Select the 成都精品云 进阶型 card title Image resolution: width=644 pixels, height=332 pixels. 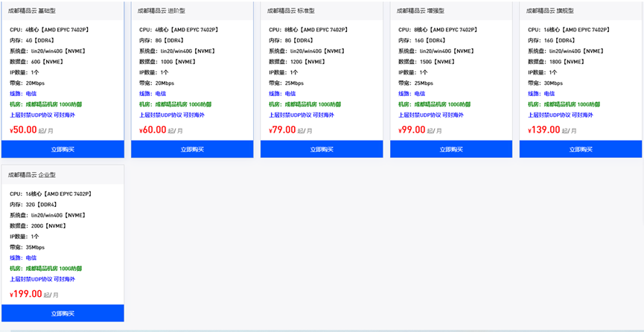[162, 11]
